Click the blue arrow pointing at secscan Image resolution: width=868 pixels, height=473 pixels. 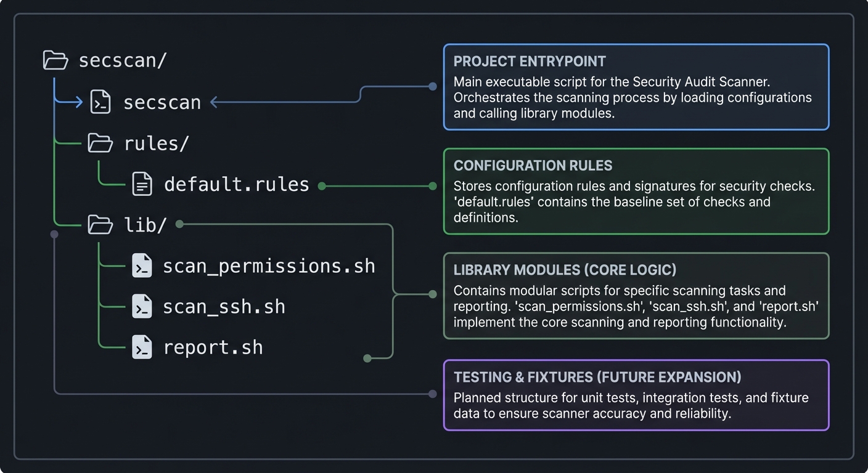click(x=215, y=102)
